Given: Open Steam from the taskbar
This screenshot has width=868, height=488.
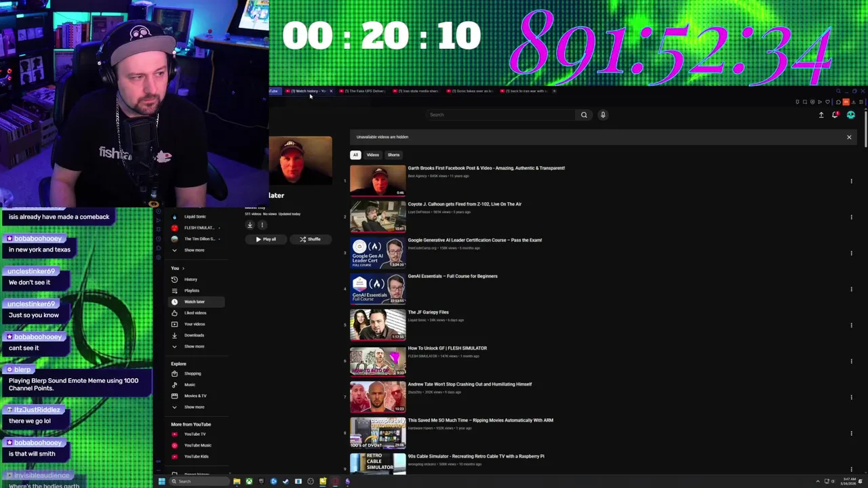Looking at the screenshot, I should point(285,481).
